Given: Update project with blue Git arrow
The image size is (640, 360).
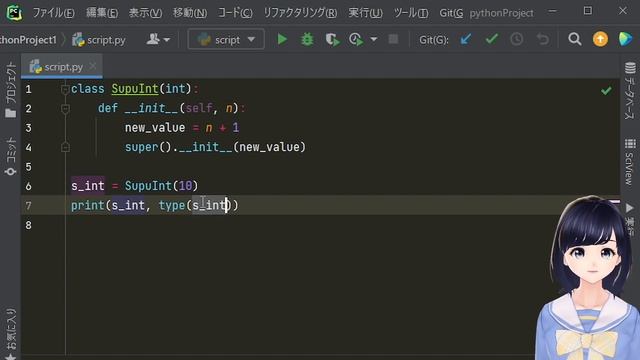Looking at the screenshot, I should pos(466,39).
